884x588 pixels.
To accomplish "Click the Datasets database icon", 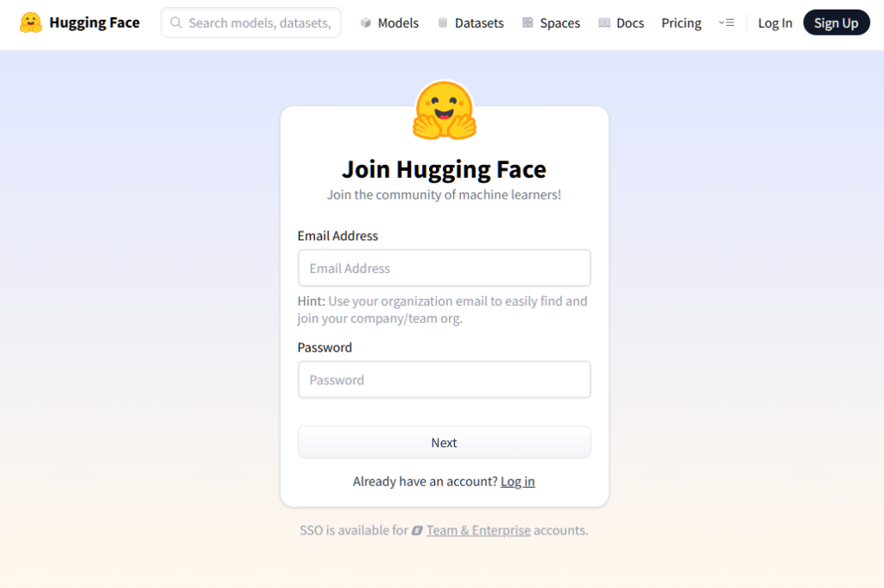I will (443, 22).
